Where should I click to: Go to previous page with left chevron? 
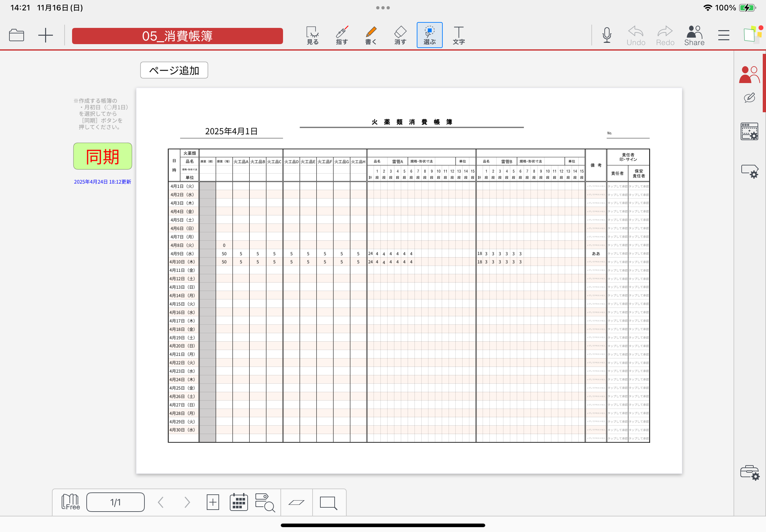click(161, 502)
